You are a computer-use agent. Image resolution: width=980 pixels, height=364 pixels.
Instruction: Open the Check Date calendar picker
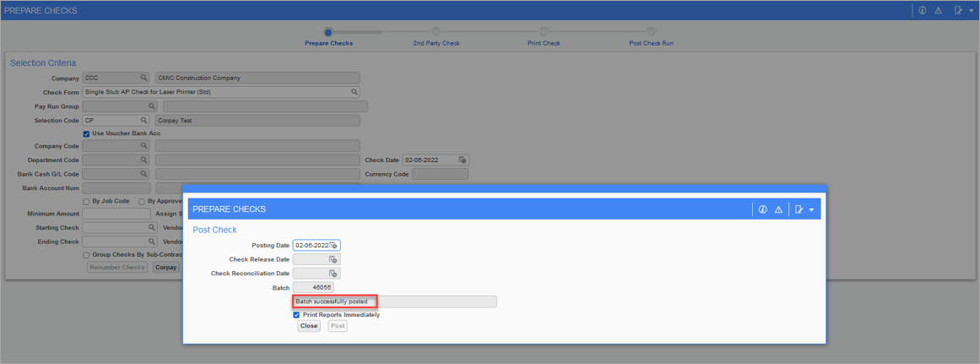pyautogui.click(x=463, y=160)
